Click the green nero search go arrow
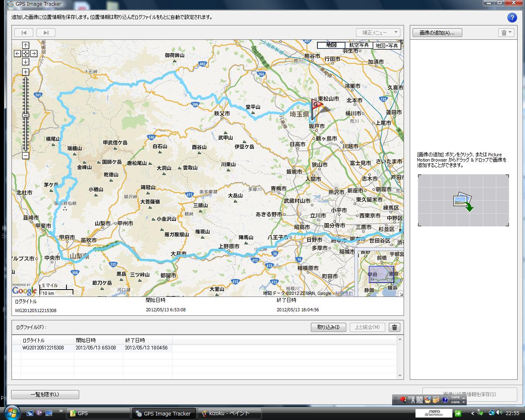This screenshot has width=525, height=420. [x=458, y=413]
